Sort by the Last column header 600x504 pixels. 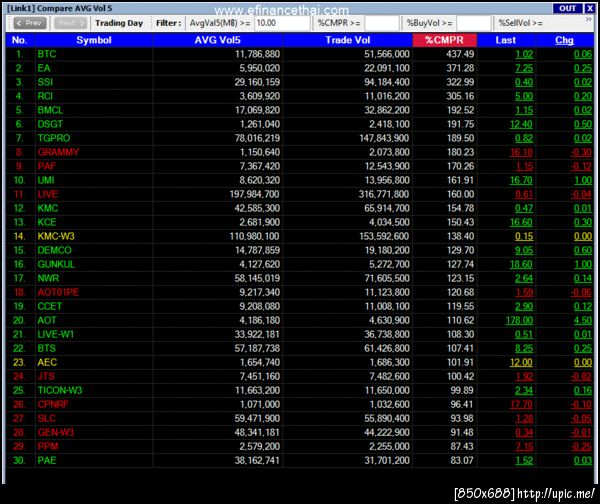(x=505, y=40)
